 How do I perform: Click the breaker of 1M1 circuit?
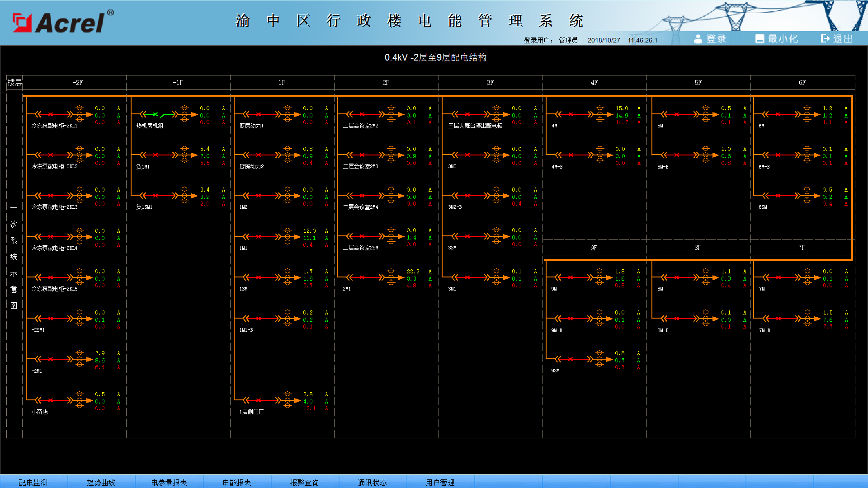tap(259, 237)
